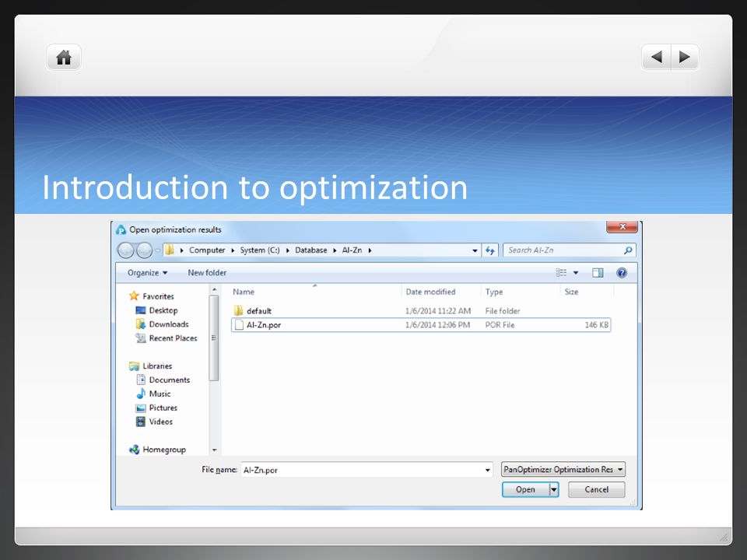The height and width of the screenshot is (560, 747).
Task: Close the Open optimization results dialog
Action: [x=622, y=226]
